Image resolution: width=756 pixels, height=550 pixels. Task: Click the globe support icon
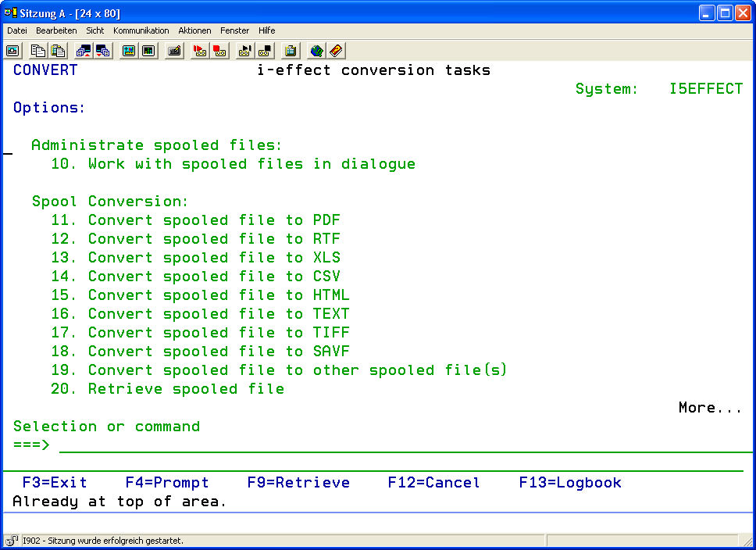click(x=316, y=51)
